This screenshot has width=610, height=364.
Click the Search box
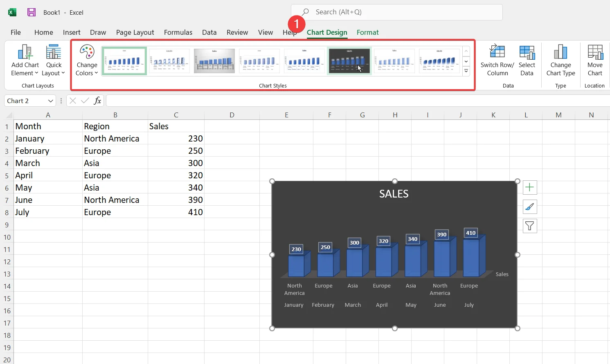pyautogui.click(x=396, y=12)
